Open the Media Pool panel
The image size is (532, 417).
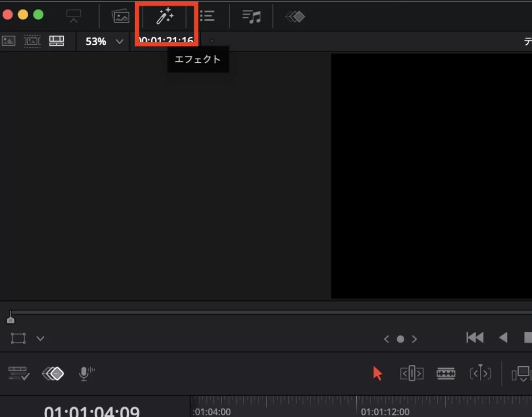[121, 17]
